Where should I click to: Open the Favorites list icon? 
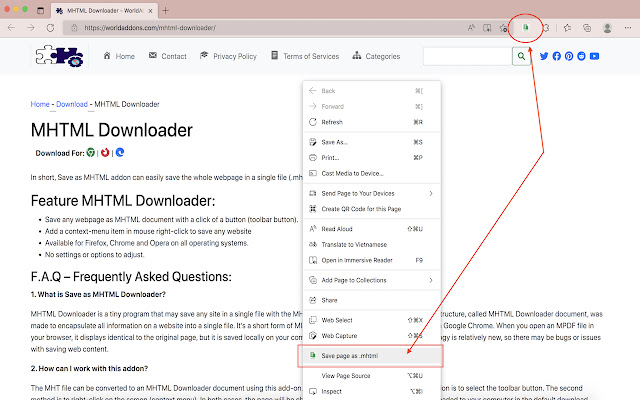(x=567, y=28)
